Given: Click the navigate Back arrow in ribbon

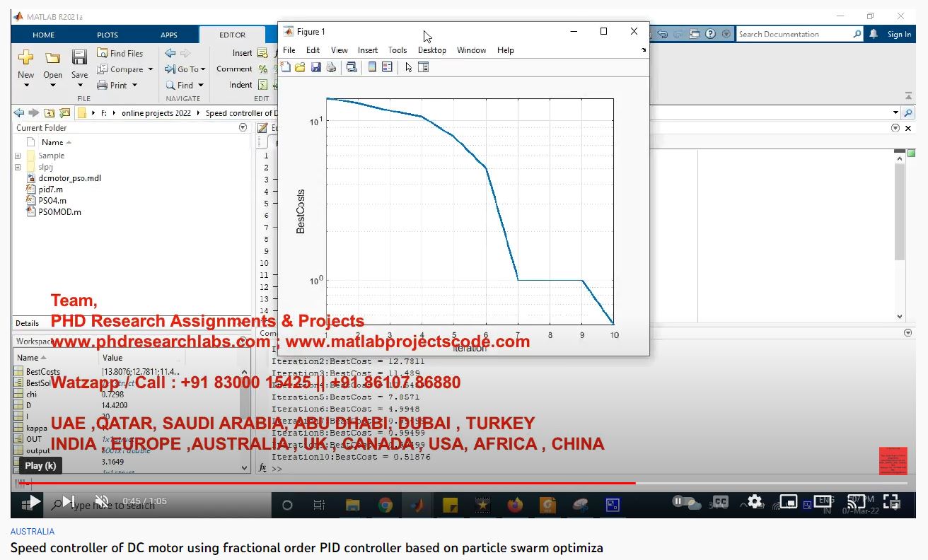Looking at the screenshot, I should [170, 53].
